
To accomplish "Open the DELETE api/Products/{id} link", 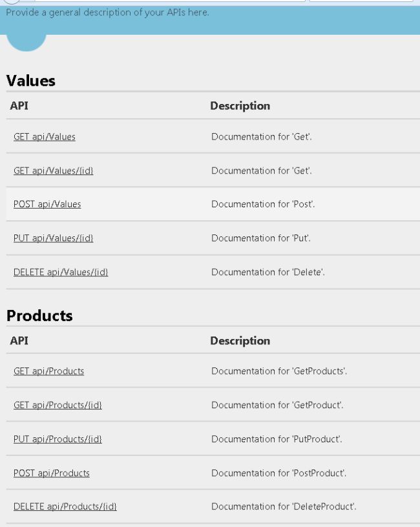I will pyautogui.click(x=65, y=507).
